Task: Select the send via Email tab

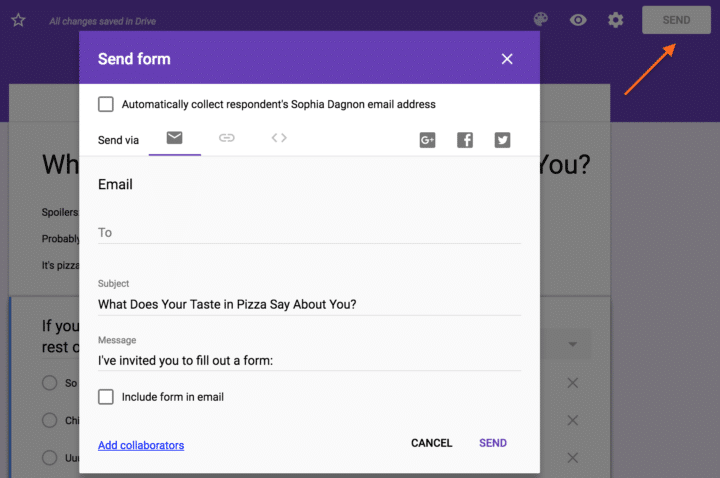Action: 174,138
